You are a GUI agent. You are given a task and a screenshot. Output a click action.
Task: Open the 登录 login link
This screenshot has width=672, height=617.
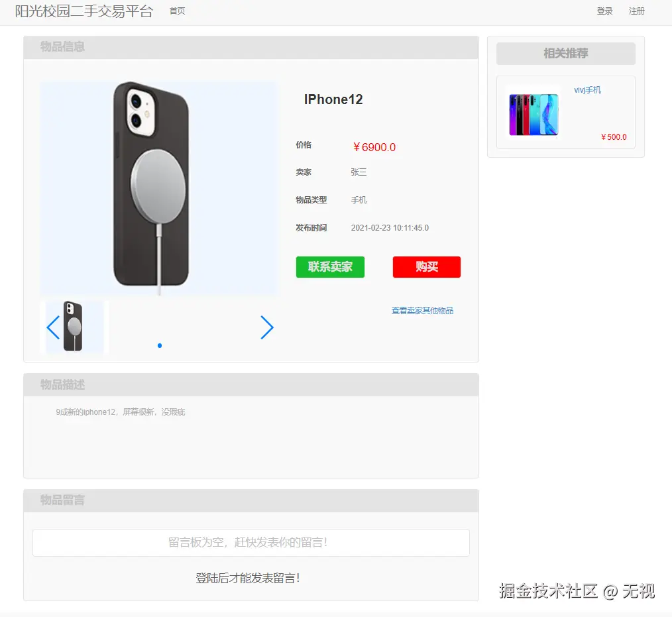coord(604,11)
